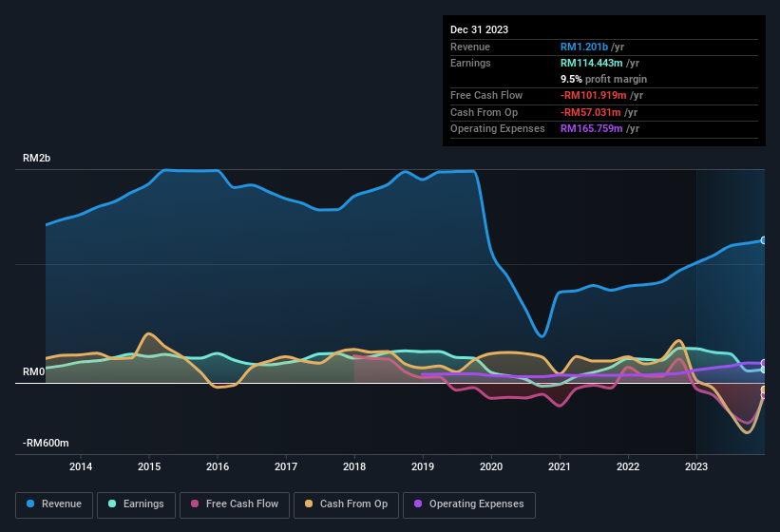Click the purple Operating Expenses endpoint marker
The width and height of the screenshot is (780, 532).
click(764, 364)
